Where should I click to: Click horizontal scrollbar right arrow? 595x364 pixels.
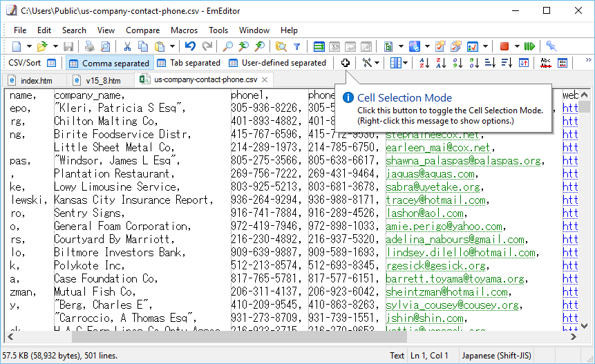point(574,336)
